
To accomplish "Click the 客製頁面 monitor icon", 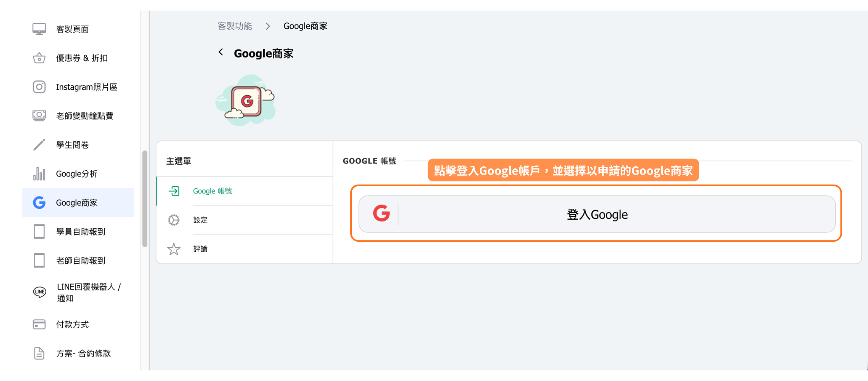I will 39,29.
